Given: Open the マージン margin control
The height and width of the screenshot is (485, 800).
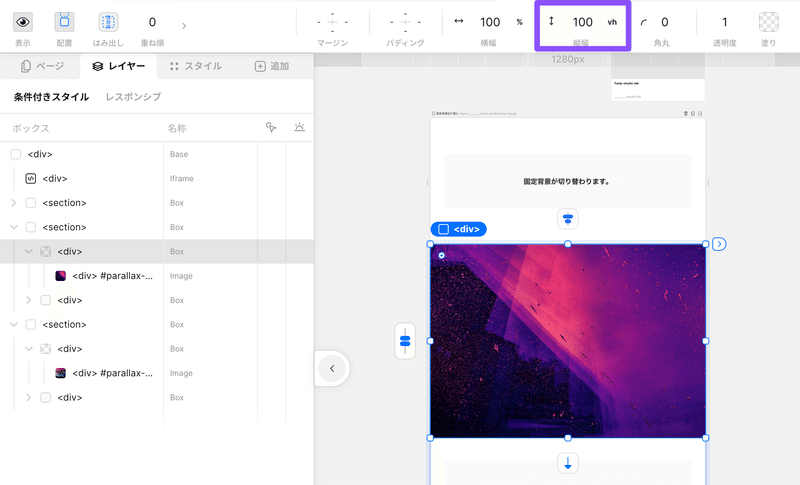Looking at the screenshot, I should pyautogui.click(x=332, y=22).
